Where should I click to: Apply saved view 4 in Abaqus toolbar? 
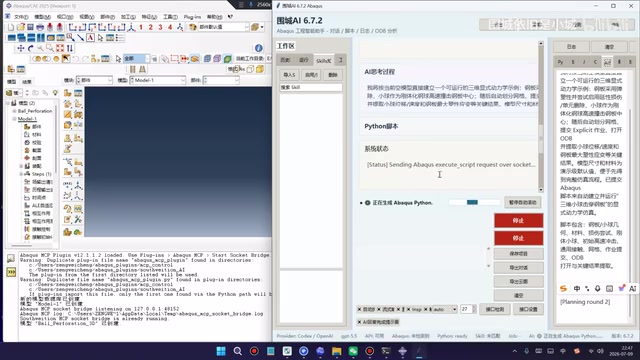tap(170, 27)
